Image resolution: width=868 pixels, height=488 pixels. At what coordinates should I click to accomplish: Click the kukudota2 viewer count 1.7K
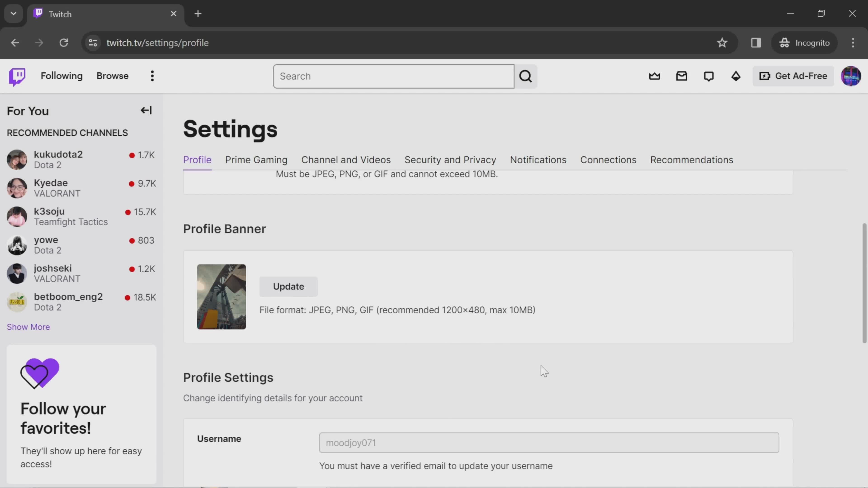coord(146,155)
